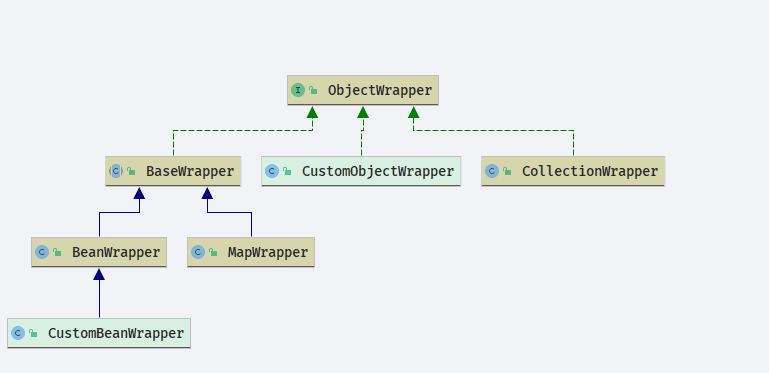Click the public lock icon on CollectionWrapper
The width and height of the screenshot is (769, 373).
click(507, 171)
